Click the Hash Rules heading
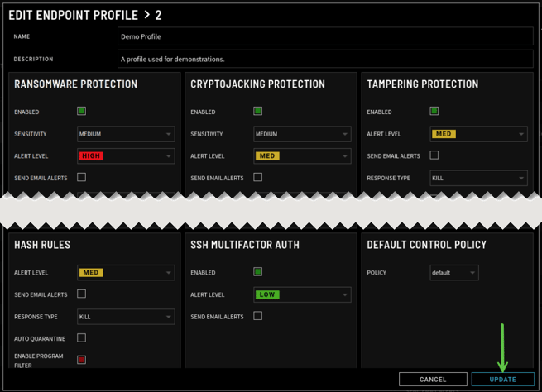Screen dimensions: 542x392 click(x=42, y=245)
